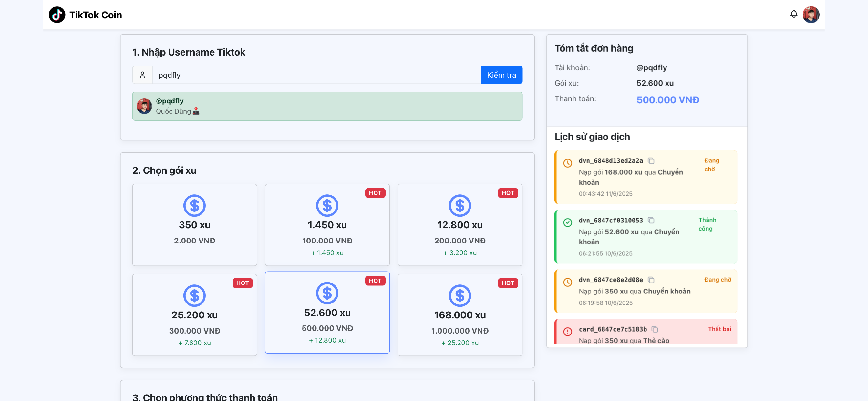Click the TikTok Coin title link
Viewport: 868px width, 401px height.
pos(95,15)
